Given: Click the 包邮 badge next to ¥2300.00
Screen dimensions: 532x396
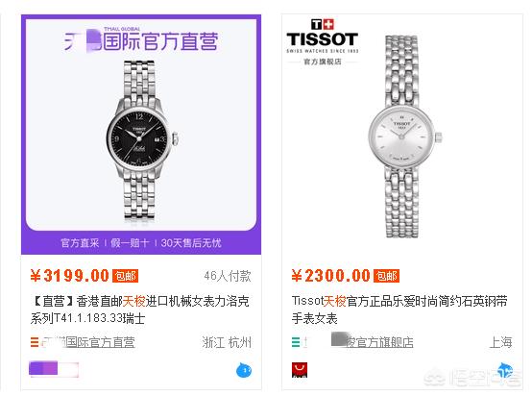Looking at the screenshot, I should click(386, 276).
